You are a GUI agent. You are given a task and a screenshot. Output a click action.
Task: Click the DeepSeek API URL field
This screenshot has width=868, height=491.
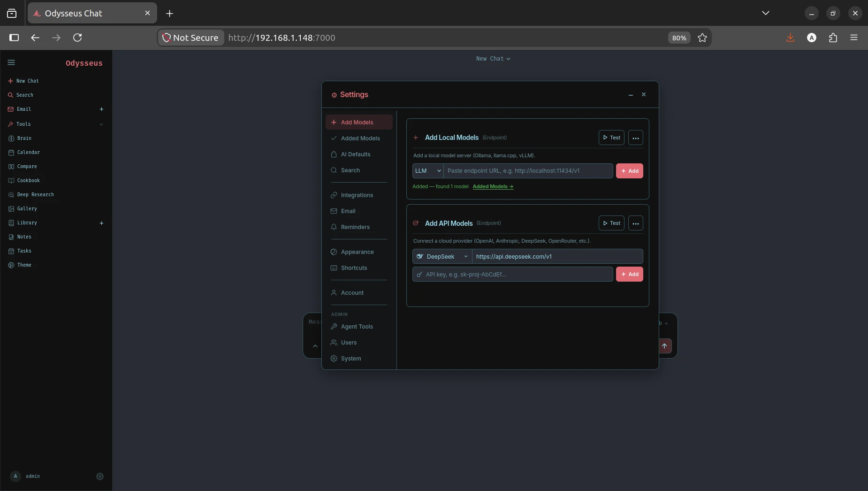tap(557, 256)
